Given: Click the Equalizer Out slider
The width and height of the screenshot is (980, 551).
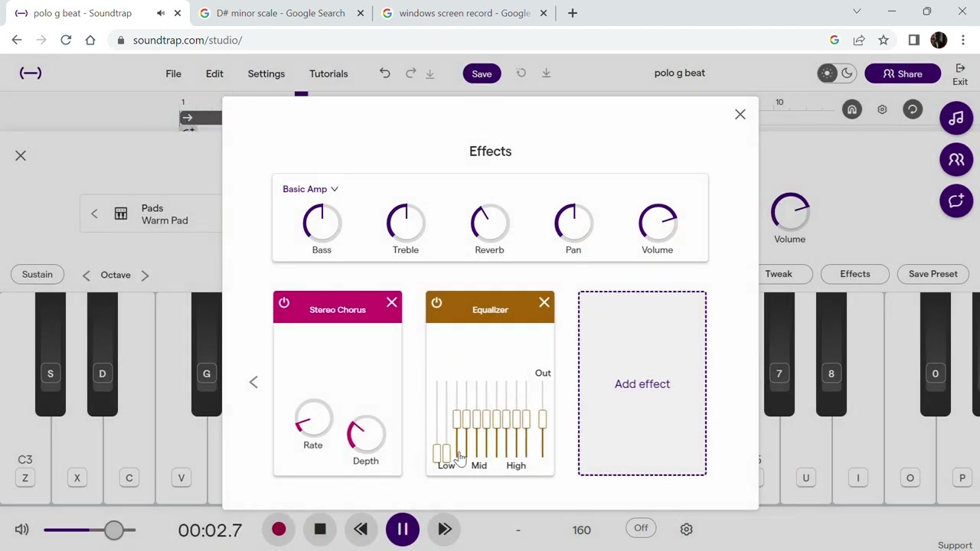Looking at the screenshot, I should pos(542,418).
